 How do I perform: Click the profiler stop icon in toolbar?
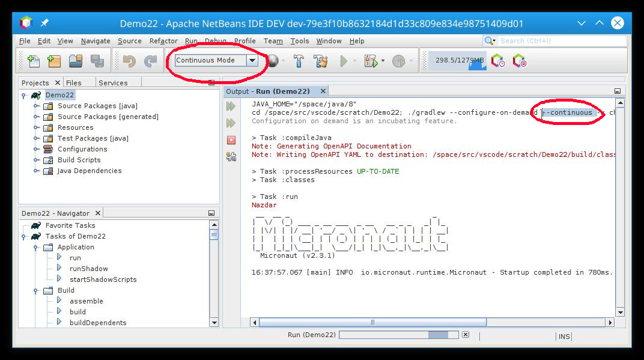(x=519, y=61)
